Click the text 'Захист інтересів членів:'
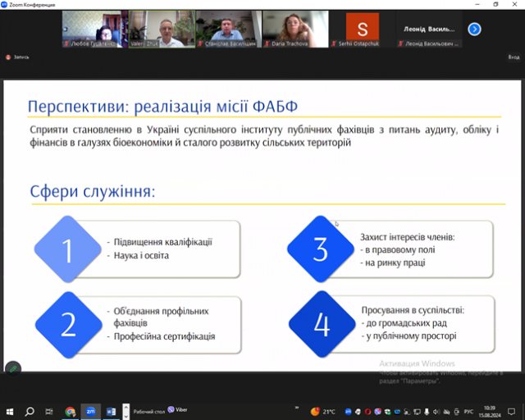 pyautogui.click(x=408, y=237)
